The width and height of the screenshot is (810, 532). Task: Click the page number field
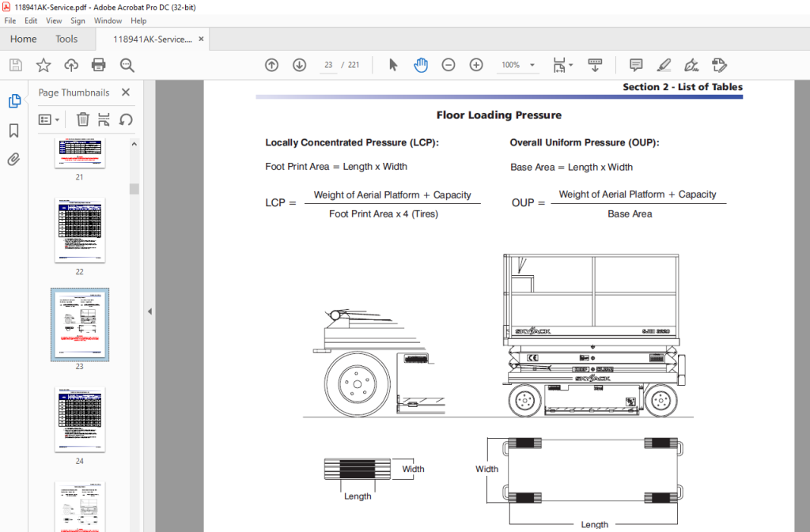(328, 65)
